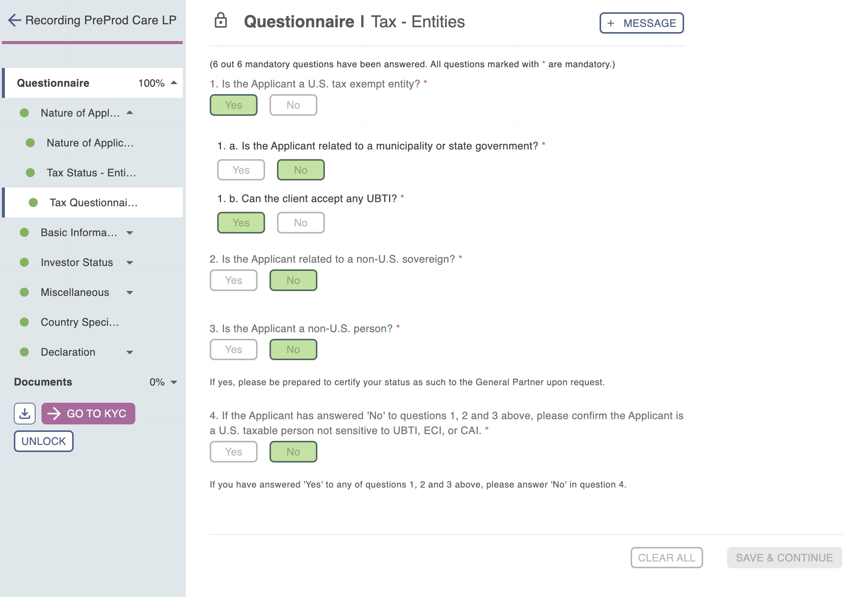Click the download icon button in sidebar

[x=25, y=413]
